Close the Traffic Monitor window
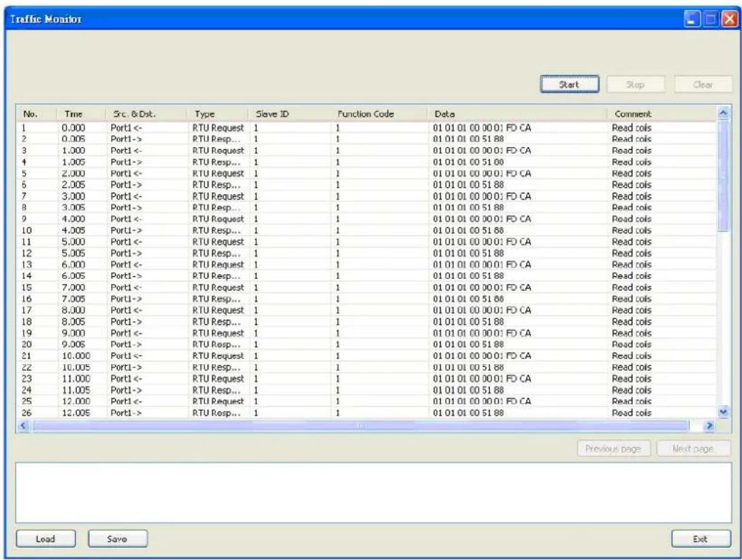 pos(729,19)
